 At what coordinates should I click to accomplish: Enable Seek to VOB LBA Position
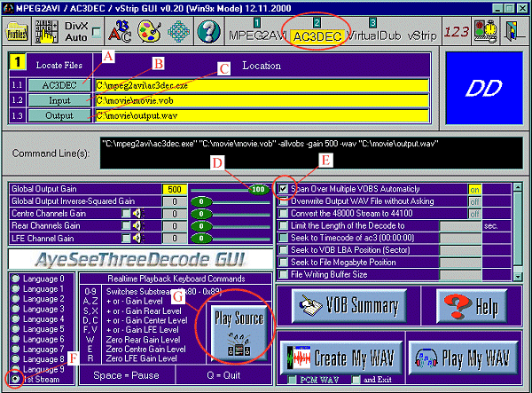click(284, 250)
